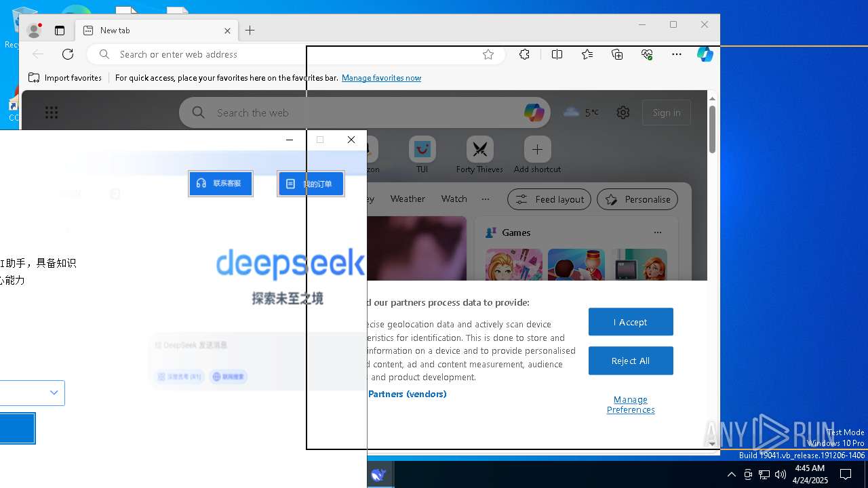Click the Add shortcut plus tile
Screen dimensions: 868x488
(537, 155)
